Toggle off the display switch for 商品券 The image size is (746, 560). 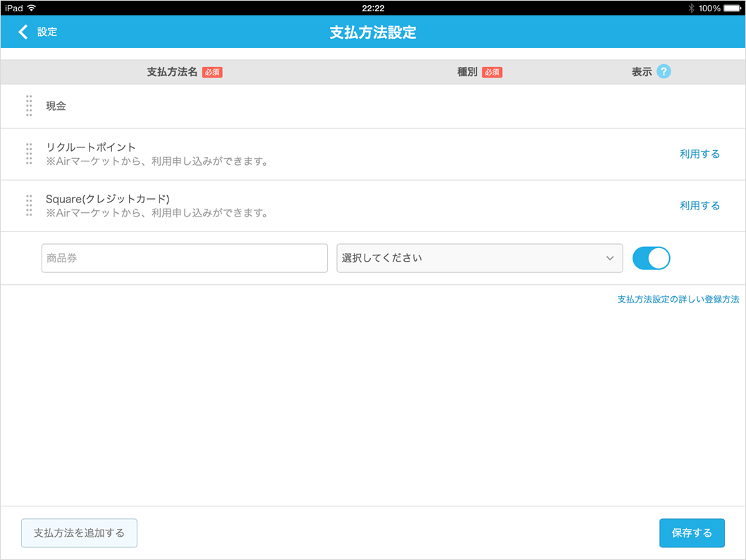[x=651, y=258]
